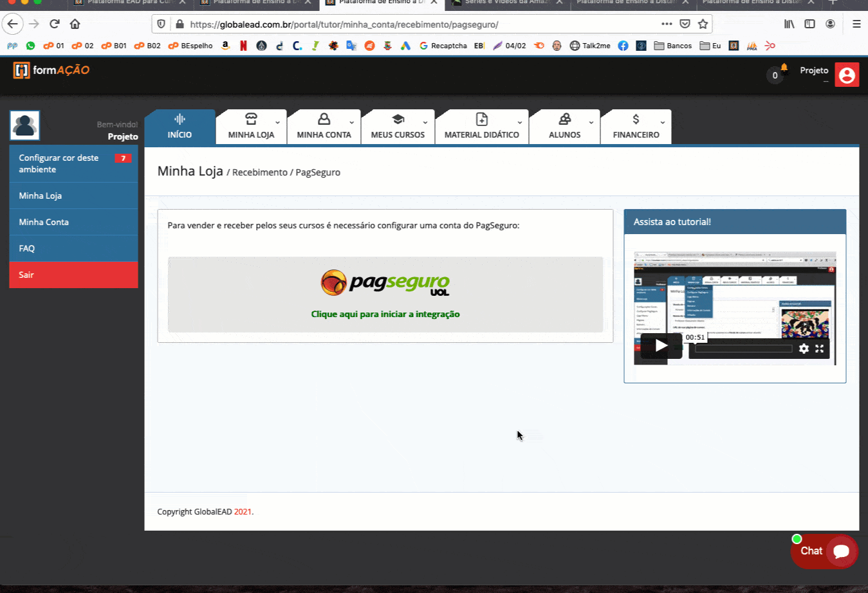Screen dimensions: 868x593
Task: Click the browser home icon
Action: coord(75,24)
